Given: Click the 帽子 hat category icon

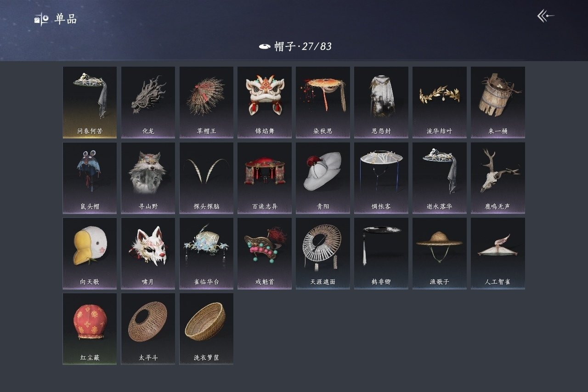Looking at the screenshot, I should [264, 46].
